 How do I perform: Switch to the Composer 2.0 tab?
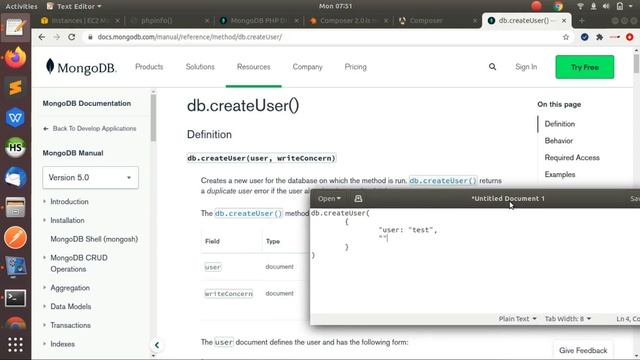click(x=348, y=20)
